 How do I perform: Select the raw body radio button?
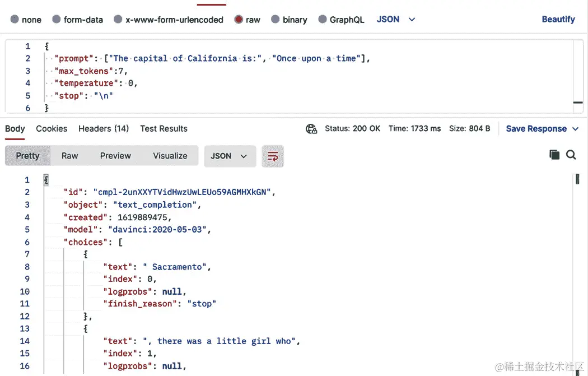pyautogui.click(x=239, y=19)
